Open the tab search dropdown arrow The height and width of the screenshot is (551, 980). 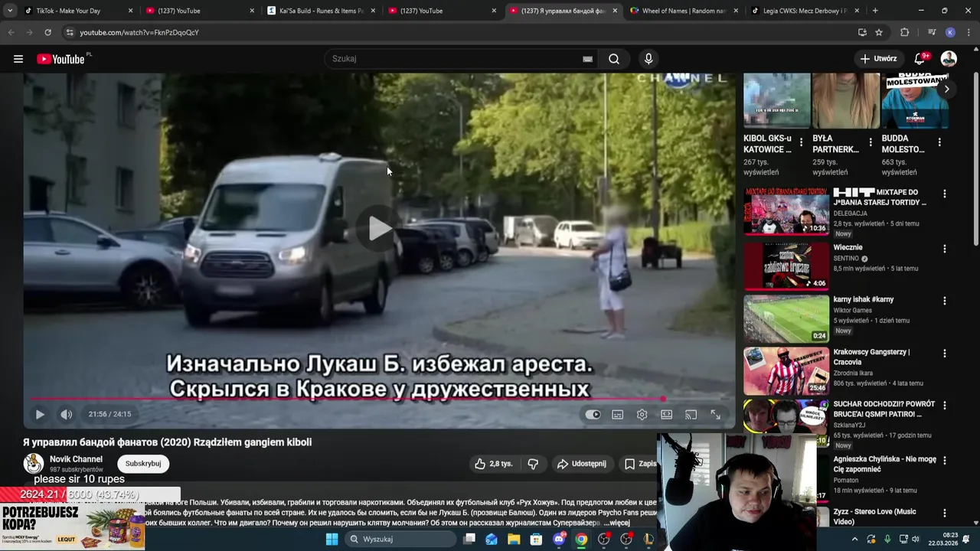tap(9, 11)
